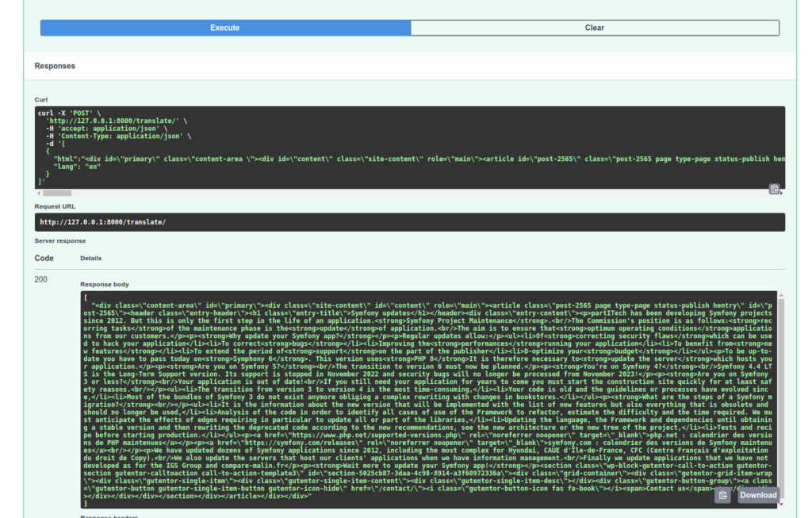
Task: Click the Curl label
Action: (41, 99)
